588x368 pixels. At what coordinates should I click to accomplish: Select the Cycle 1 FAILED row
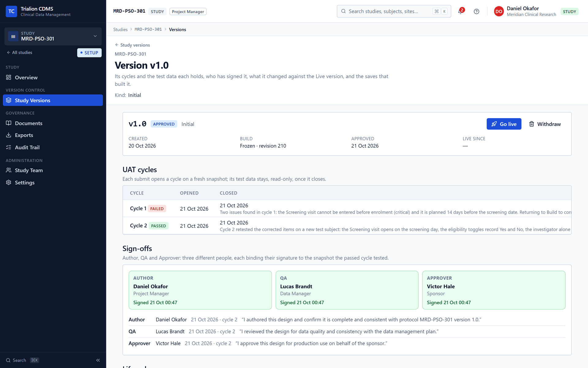(x=347, y=209)
